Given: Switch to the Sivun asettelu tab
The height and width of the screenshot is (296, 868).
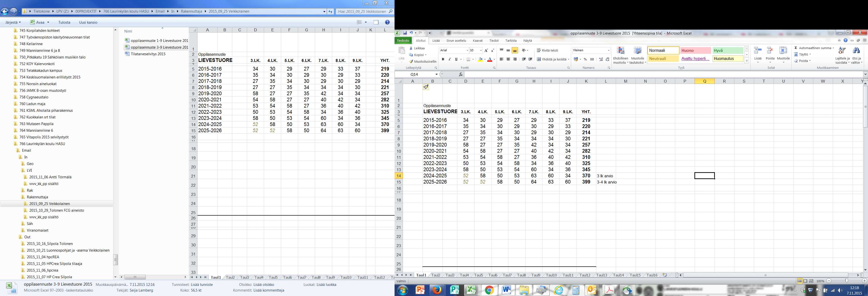Looking at the screenshot, I should 456,40.
